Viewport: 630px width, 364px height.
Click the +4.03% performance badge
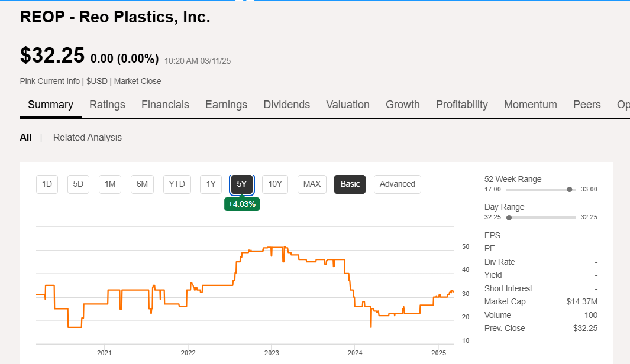[242, 204]
